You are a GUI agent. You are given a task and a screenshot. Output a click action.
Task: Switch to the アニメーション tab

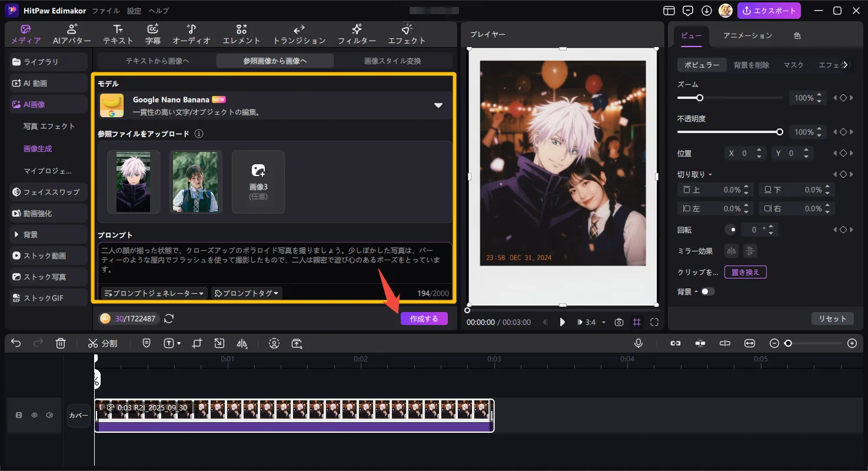[747, 35]
